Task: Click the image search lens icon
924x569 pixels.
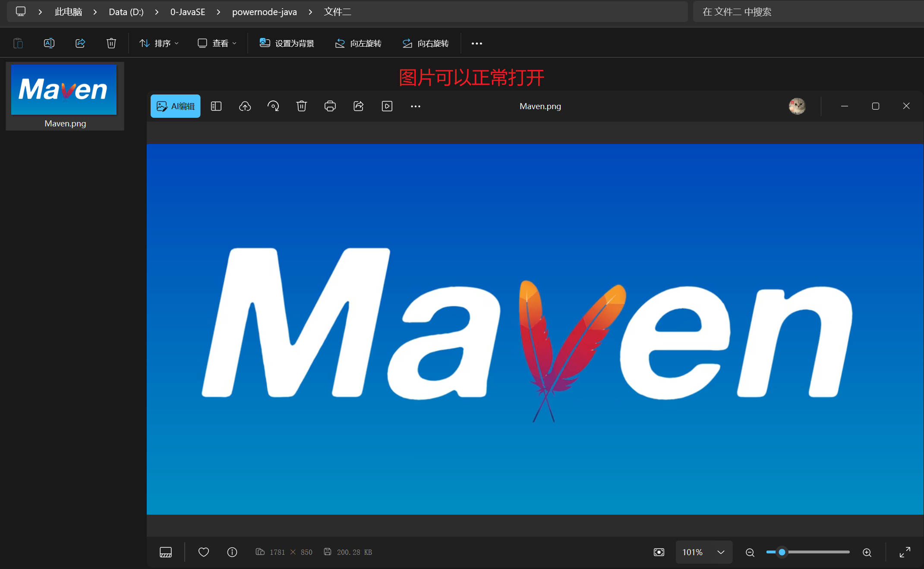Action: (x=273, y=106)
